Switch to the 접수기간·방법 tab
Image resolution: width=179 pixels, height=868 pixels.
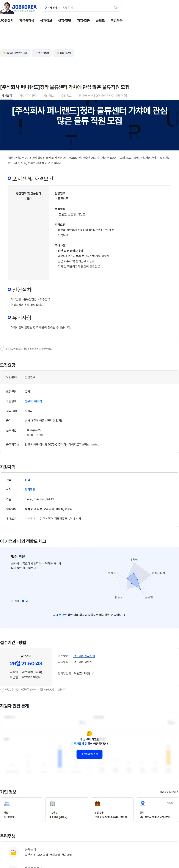click(x=28, y=96)
